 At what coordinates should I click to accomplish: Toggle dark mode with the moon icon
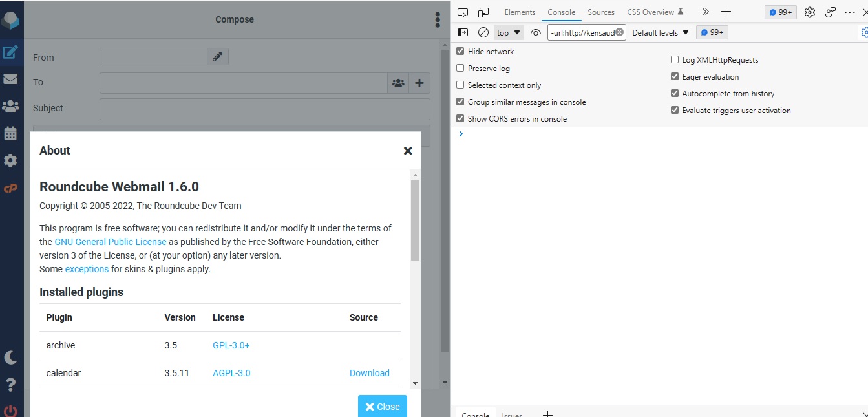[10, 357]
